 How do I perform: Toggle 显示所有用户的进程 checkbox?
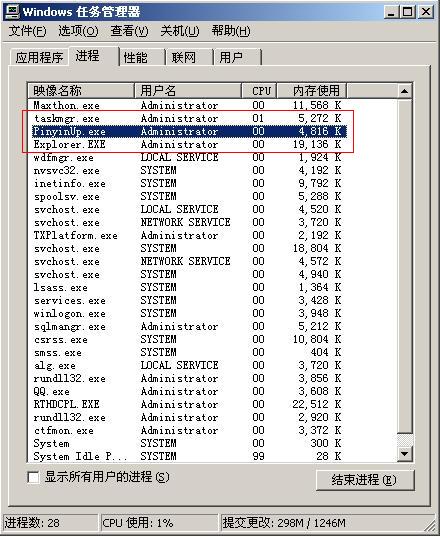(x=33, y=477)
